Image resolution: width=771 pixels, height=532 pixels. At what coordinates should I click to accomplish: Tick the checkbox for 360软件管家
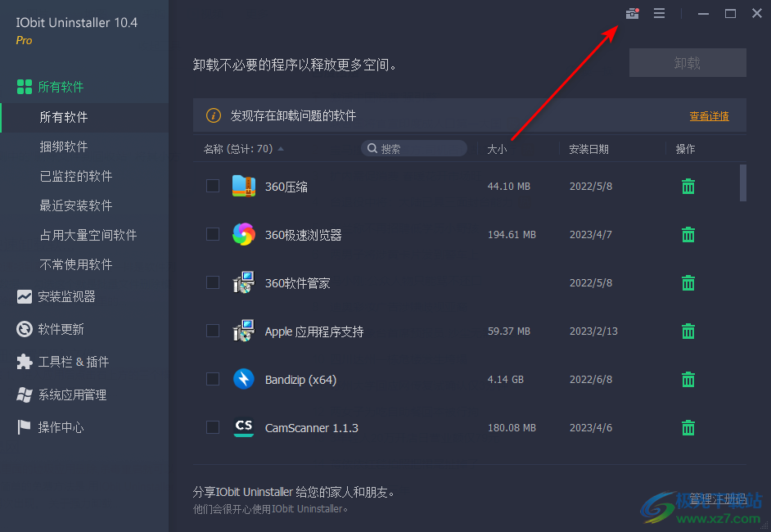click(213, 282)
